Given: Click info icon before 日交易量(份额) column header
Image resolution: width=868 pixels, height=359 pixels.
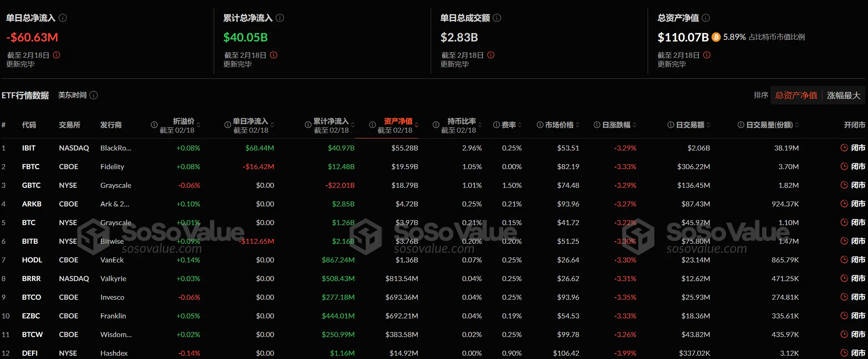Looking at the screenshot, I should (x=741, y=125).
